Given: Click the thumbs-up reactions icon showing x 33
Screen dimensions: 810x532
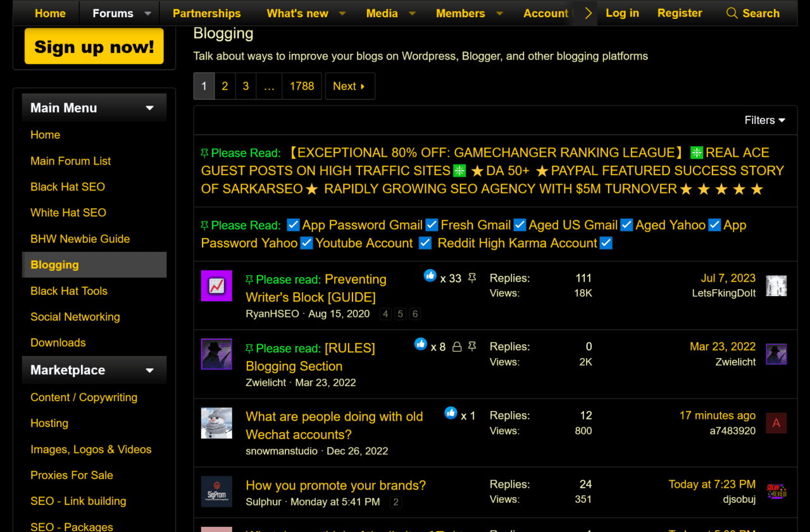Looking at the screenshot, I should point(430,276).
